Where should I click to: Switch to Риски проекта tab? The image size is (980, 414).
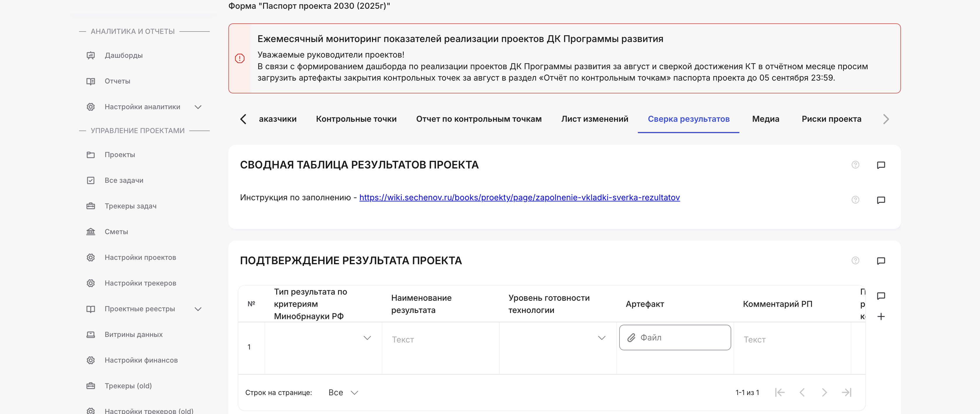coord(831,119)
